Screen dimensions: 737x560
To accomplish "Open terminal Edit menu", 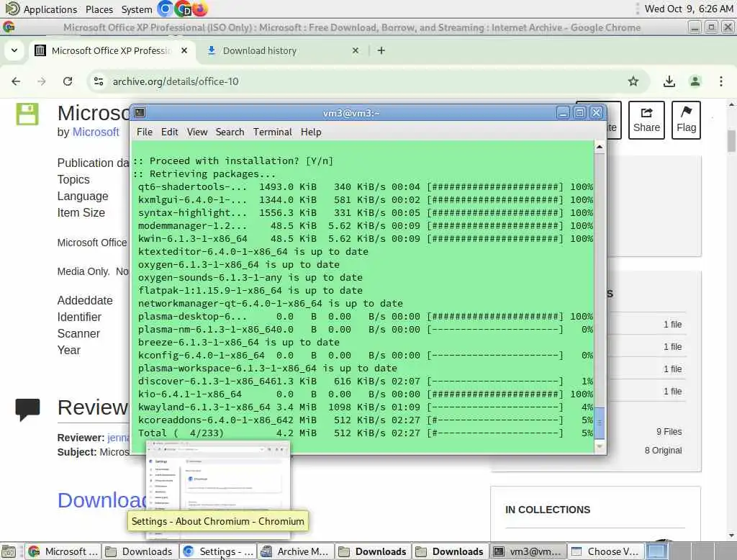I will click(x=169, y=132).
